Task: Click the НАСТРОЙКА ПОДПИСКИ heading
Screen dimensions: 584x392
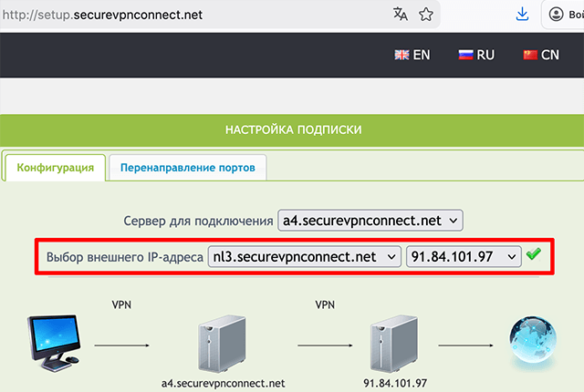Action: pyautogui.click(x=294, y=129)
